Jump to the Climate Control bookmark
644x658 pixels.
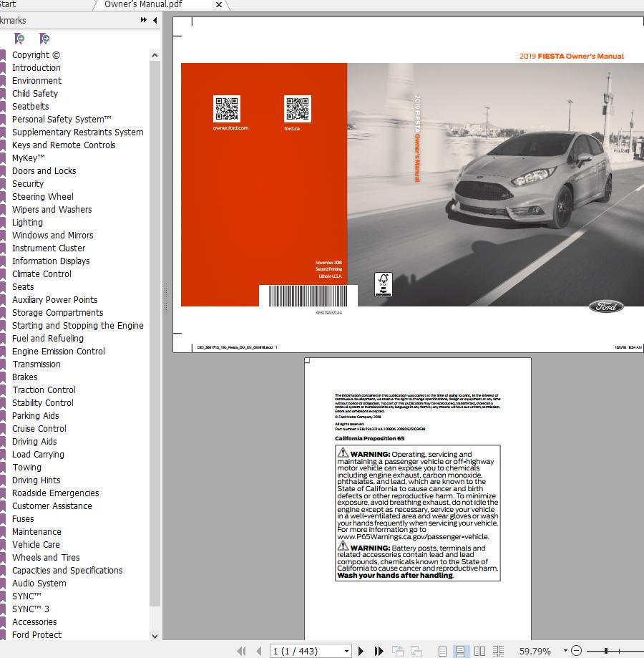pyautogui.click(x=42, y=274)
